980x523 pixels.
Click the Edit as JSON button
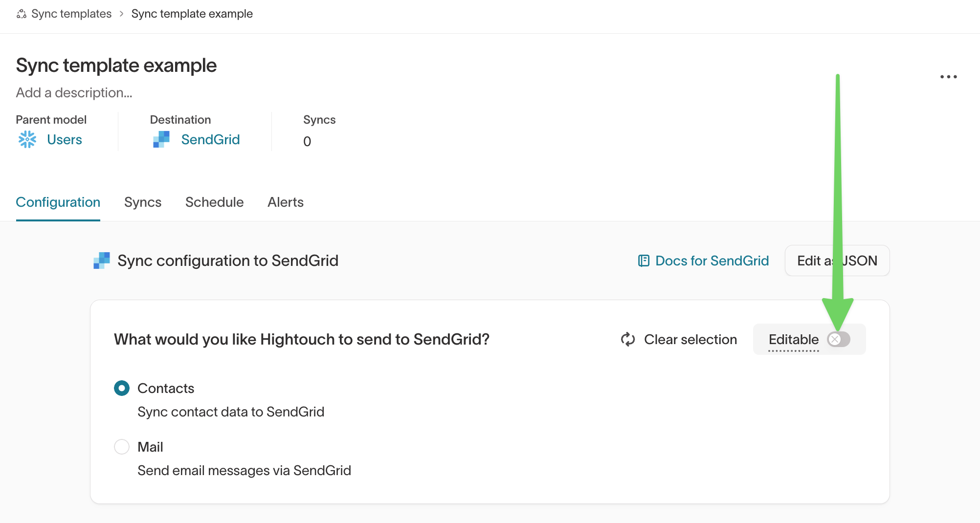tap(837, 261)
